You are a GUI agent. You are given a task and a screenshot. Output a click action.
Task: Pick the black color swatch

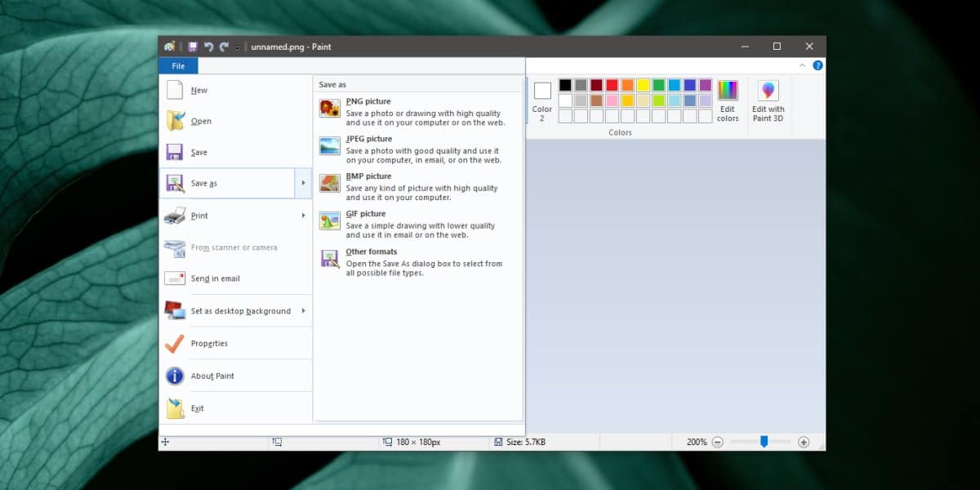565,85
